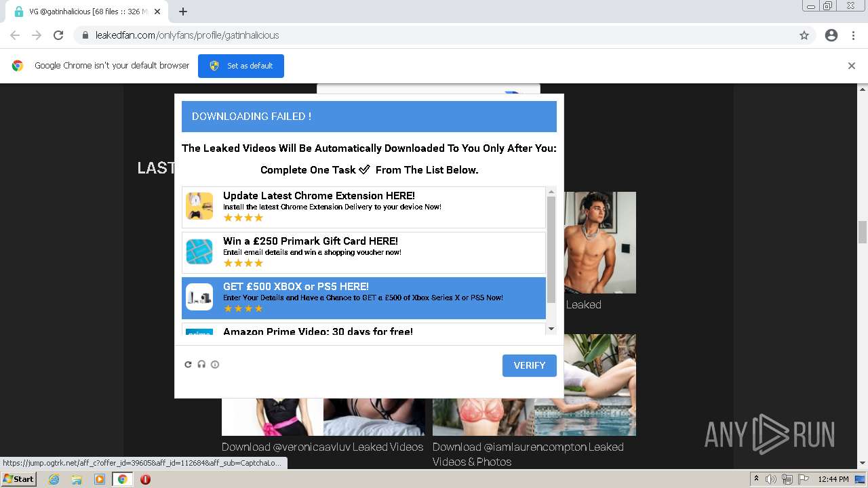The image size is (868, 488).
Task: Click shirtless man thumbnail image
Action: [600, 243]
